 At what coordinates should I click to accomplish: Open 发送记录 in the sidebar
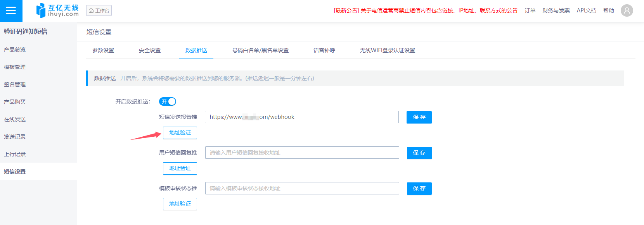(15, 137)
